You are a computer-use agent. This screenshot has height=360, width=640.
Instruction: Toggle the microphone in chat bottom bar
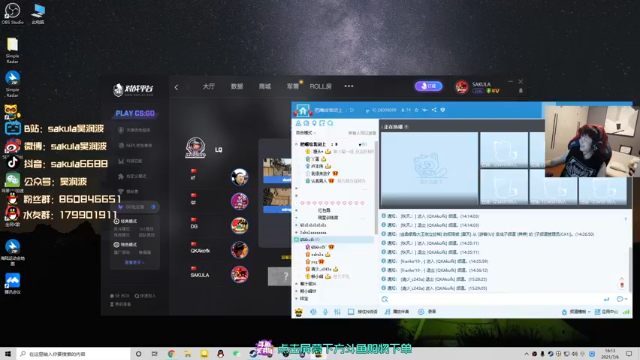click(325, 312)
